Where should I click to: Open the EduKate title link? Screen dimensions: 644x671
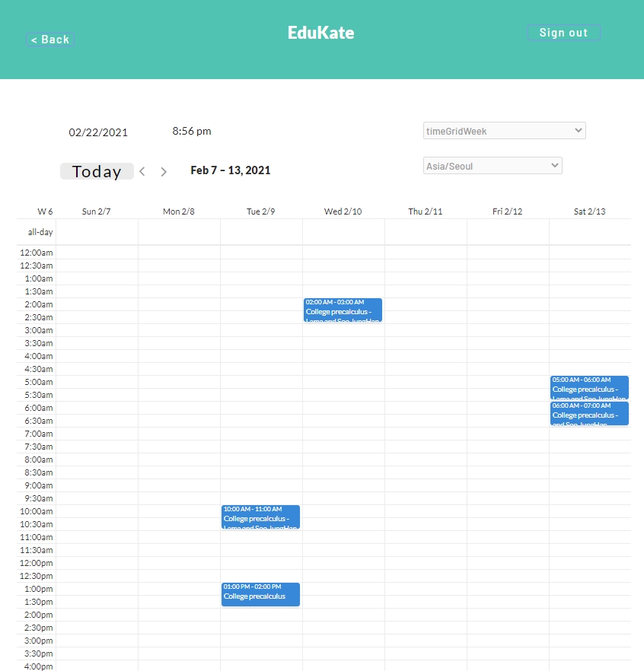click(x=321, y=33)
